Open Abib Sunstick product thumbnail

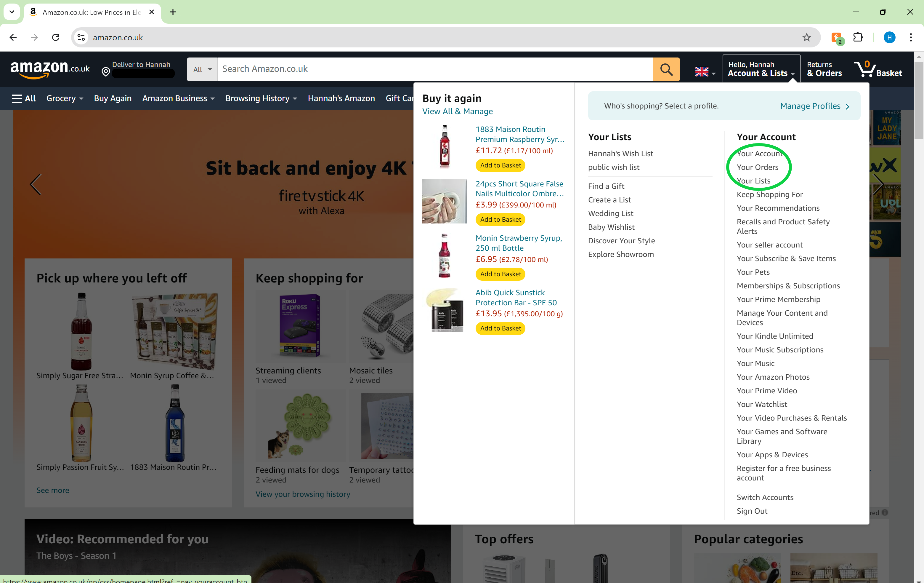[444, 310]
